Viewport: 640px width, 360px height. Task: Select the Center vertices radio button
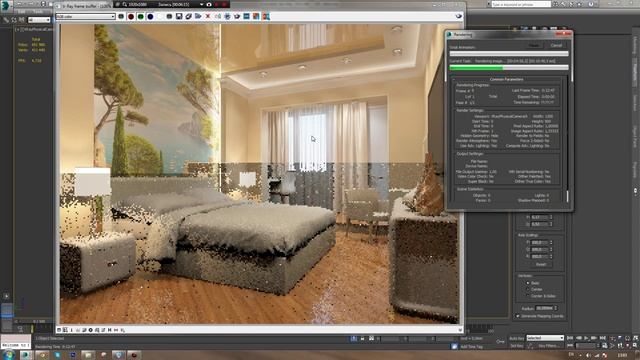(528, 289)
